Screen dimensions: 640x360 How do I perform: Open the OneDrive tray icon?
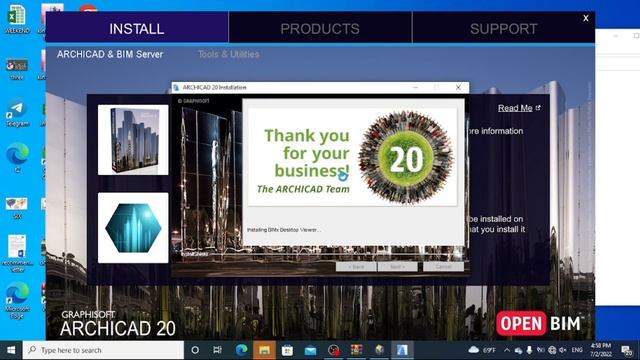point(518,350)
